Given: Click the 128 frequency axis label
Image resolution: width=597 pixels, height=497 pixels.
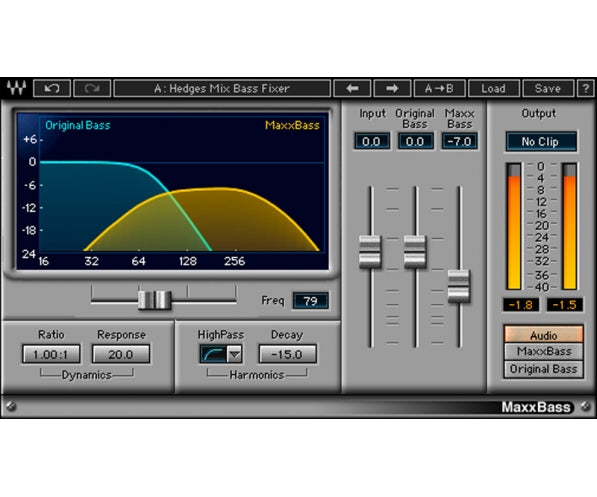Looking at the screenshot, I should tap(188, 261).
